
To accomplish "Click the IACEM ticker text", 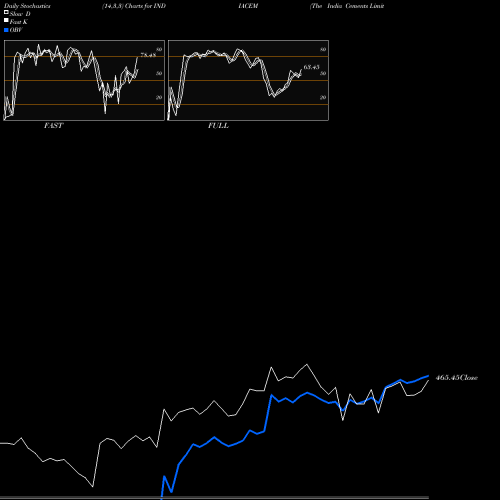I will (x=248, y=6).
